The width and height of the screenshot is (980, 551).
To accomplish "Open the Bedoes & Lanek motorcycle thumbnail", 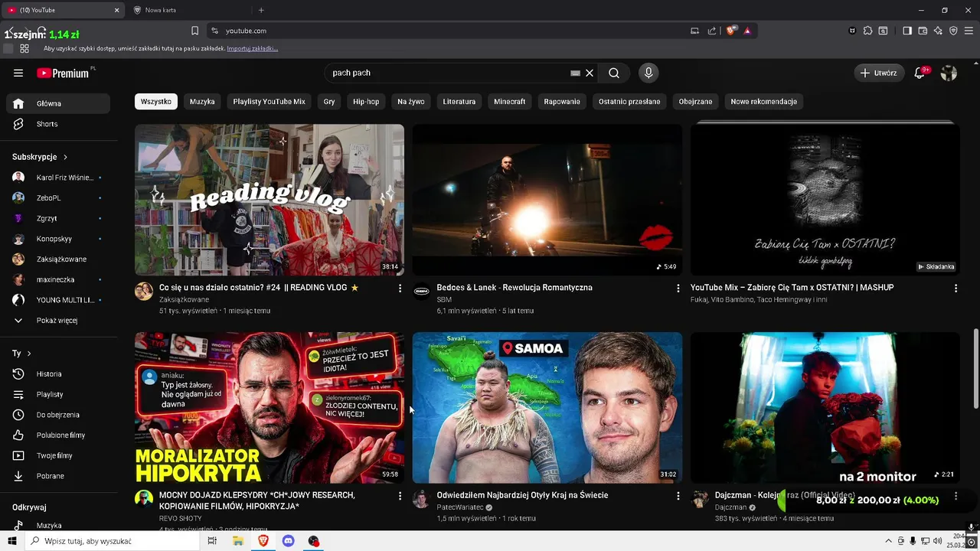I will pyautogui.click(x=547, y=200).
